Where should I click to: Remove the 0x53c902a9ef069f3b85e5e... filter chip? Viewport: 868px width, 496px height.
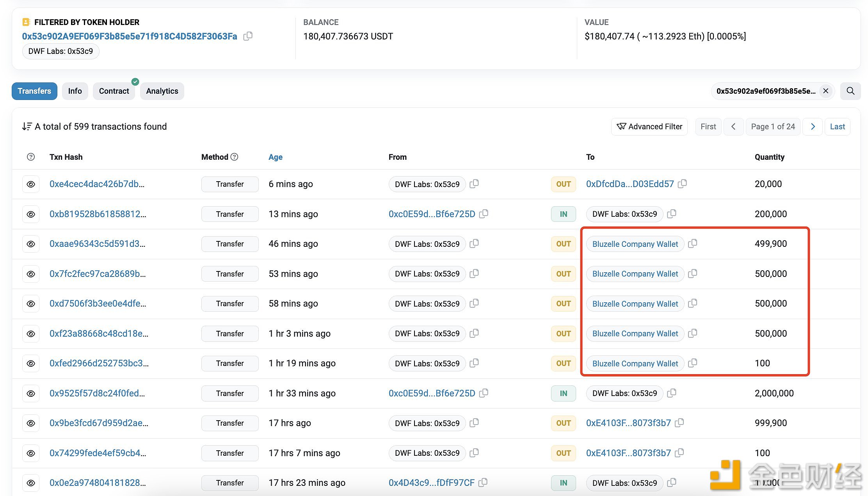(826, 91)
